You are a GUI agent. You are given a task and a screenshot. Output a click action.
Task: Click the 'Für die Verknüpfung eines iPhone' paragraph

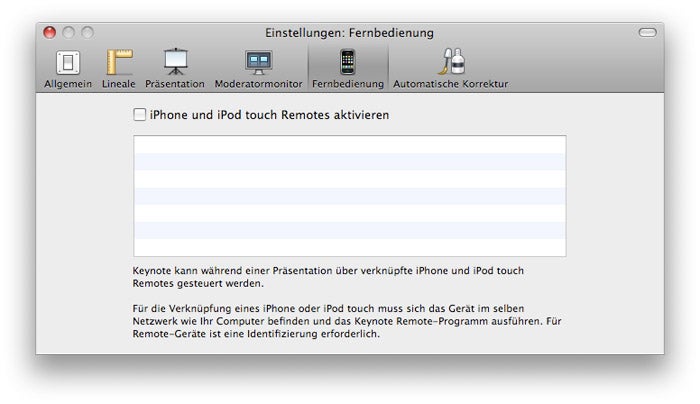(347, 321)
